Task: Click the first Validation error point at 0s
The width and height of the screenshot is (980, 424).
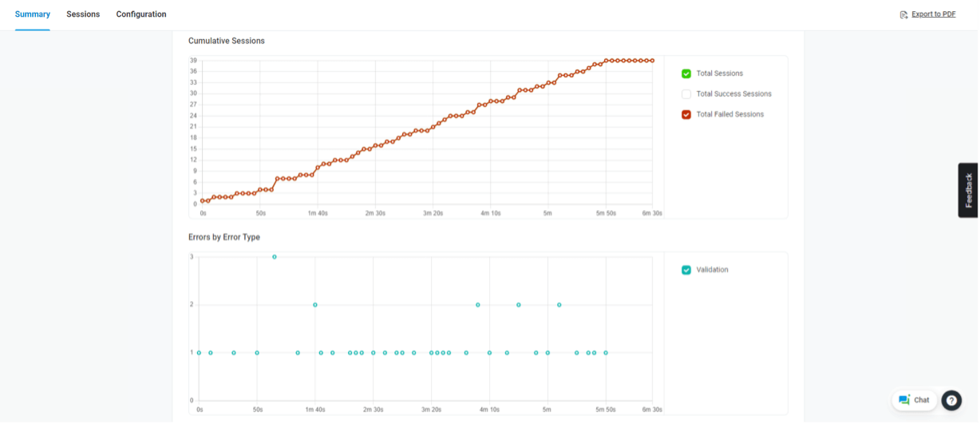Action: point(200,352)
